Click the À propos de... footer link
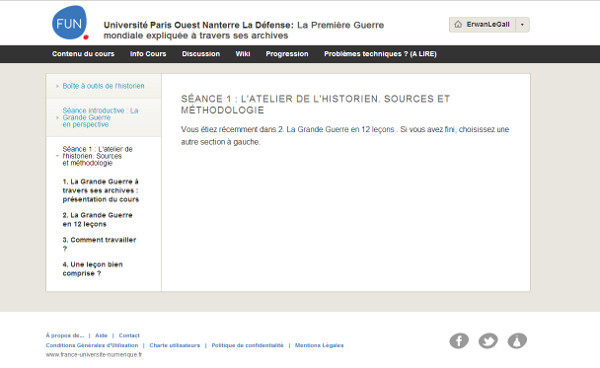600x368 pixels. pos(65,335)
